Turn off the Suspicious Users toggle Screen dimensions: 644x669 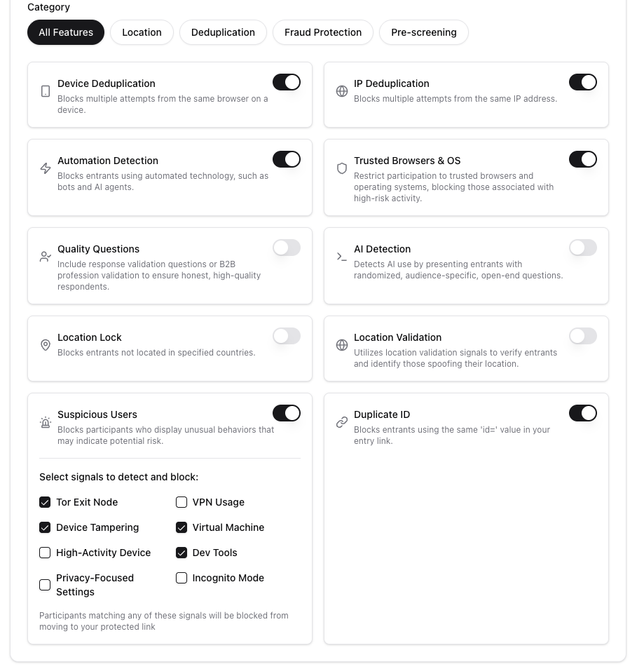coord(287,413)
